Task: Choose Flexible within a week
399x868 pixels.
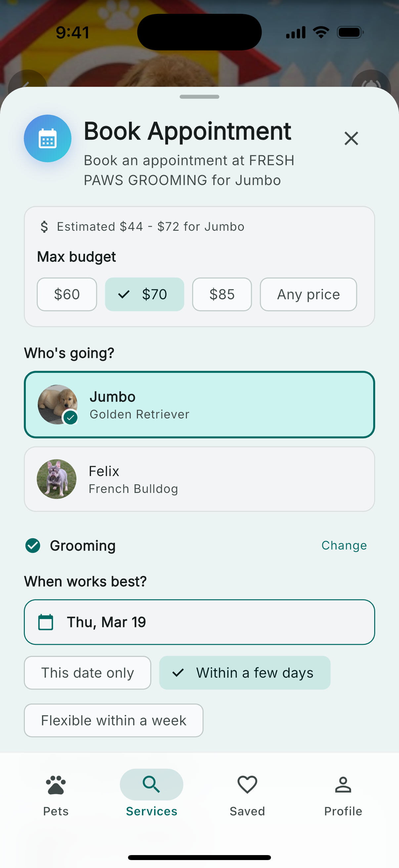Action: 113,720
